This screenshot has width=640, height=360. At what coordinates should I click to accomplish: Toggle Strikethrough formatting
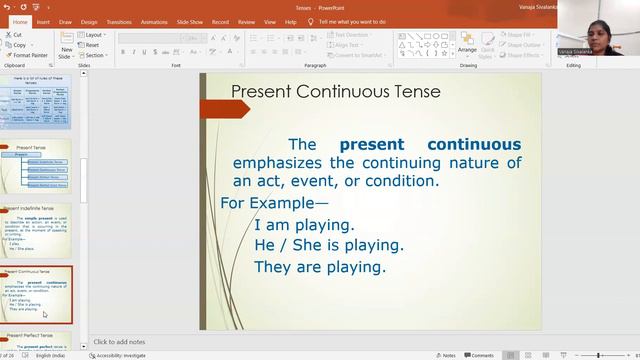[165, 52]
